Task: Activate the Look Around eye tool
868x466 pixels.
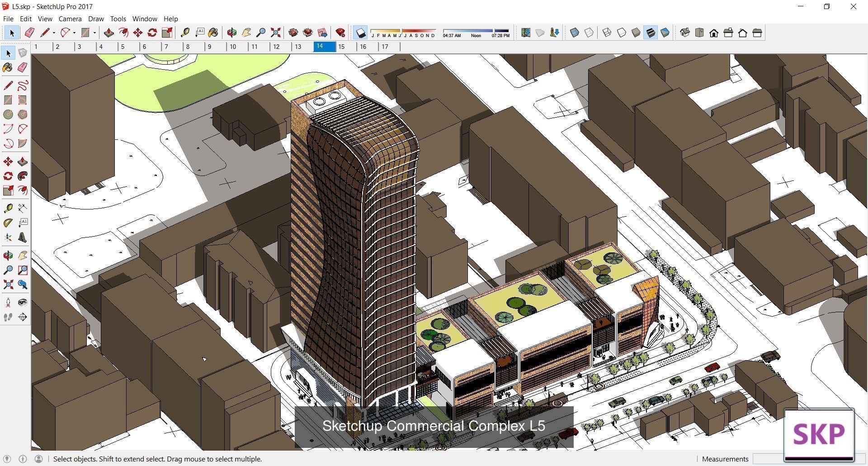Action: [23, 303]
